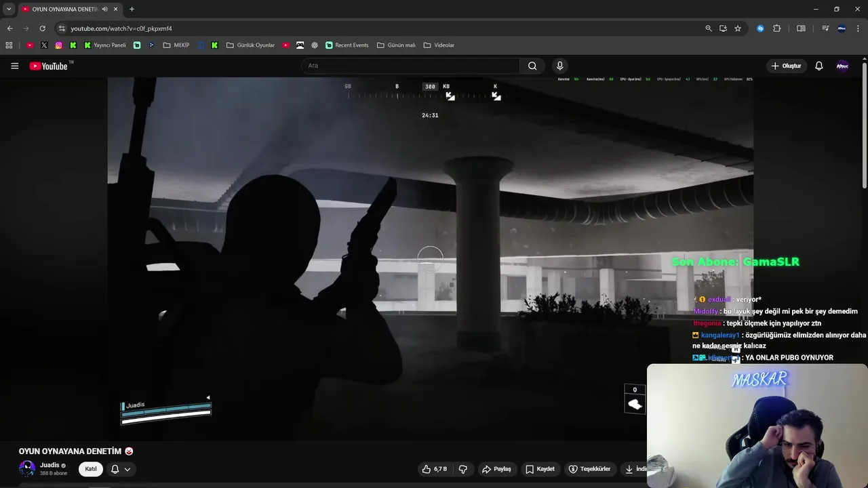The height and width of the screenshot is (488, 868).
Task: Click the page vertical scrollbar
Action: (x=864, y=125)
